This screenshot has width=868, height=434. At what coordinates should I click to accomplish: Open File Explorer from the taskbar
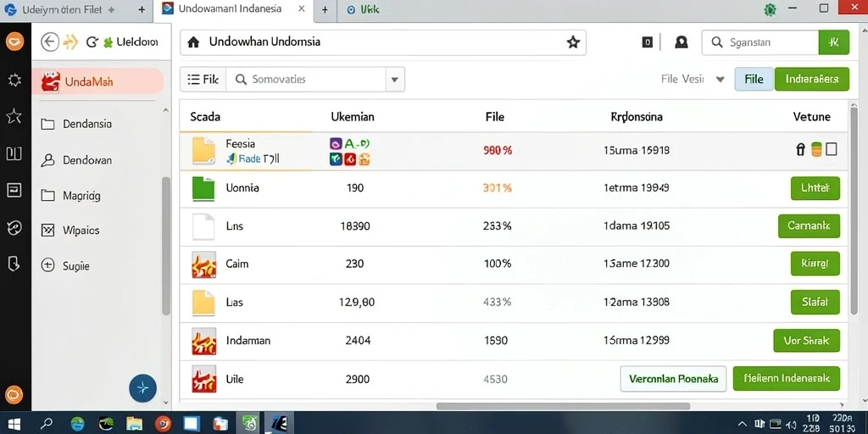(x=134, y=424)
